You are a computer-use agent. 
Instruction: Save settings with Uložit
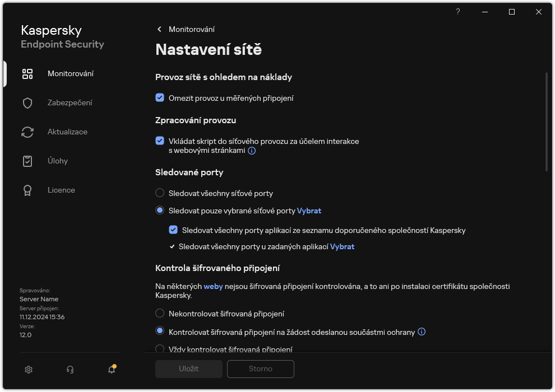[x=188, y=368]
